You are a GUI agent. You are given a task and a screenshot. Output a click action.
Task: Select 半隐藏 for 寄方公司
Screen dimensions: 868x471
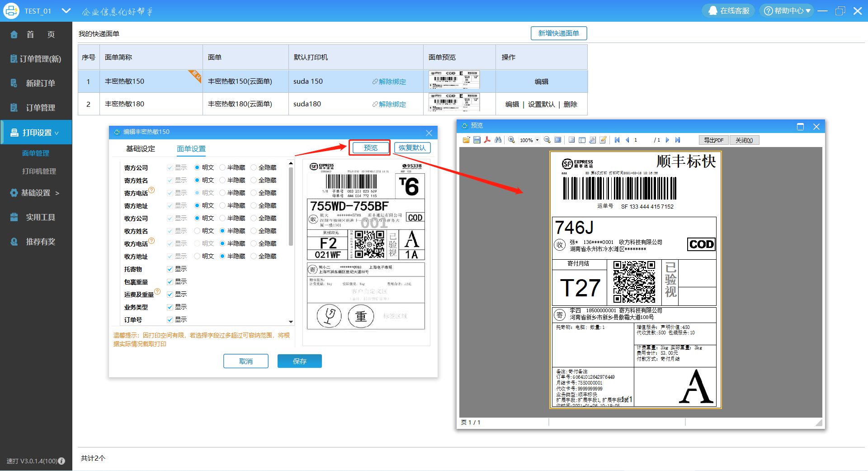222,167
